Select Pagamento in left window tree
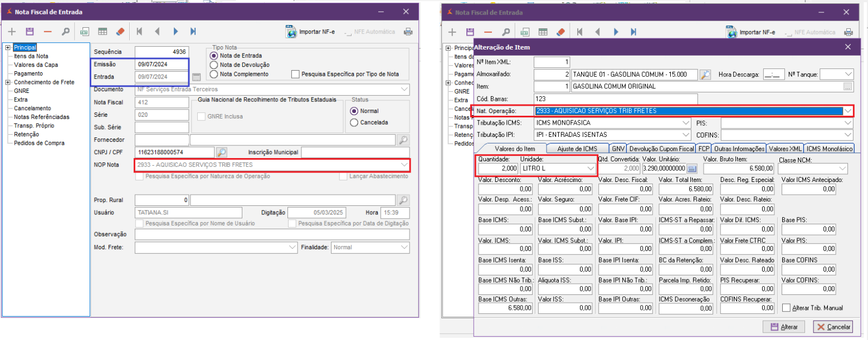This screenshot has height=340, width=868. [x=28, y=73]
